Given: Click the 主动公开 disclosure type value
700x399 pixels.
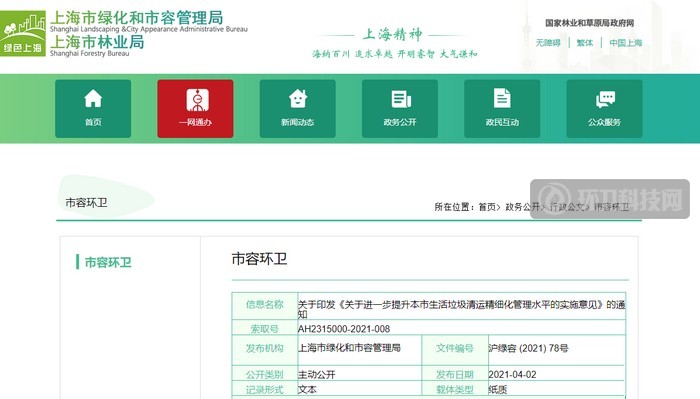Looking at the screenshot, I should tap(317, 374).
